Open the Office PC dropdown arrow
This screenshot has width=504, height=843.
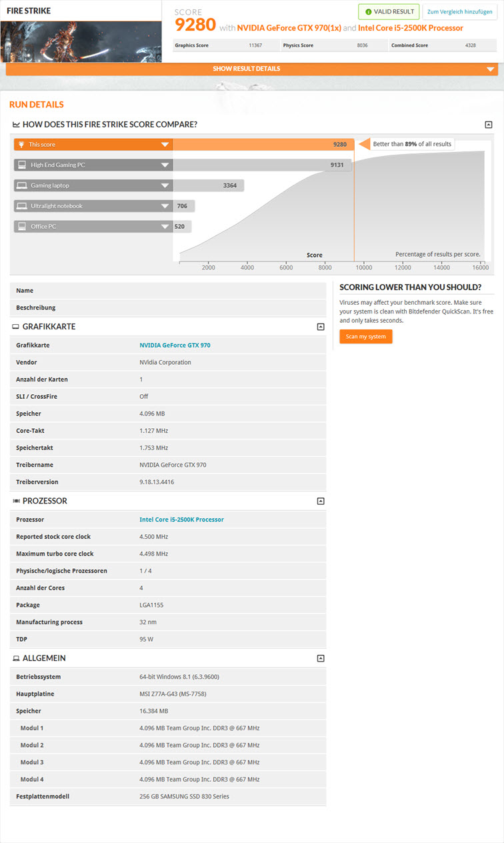165,227
